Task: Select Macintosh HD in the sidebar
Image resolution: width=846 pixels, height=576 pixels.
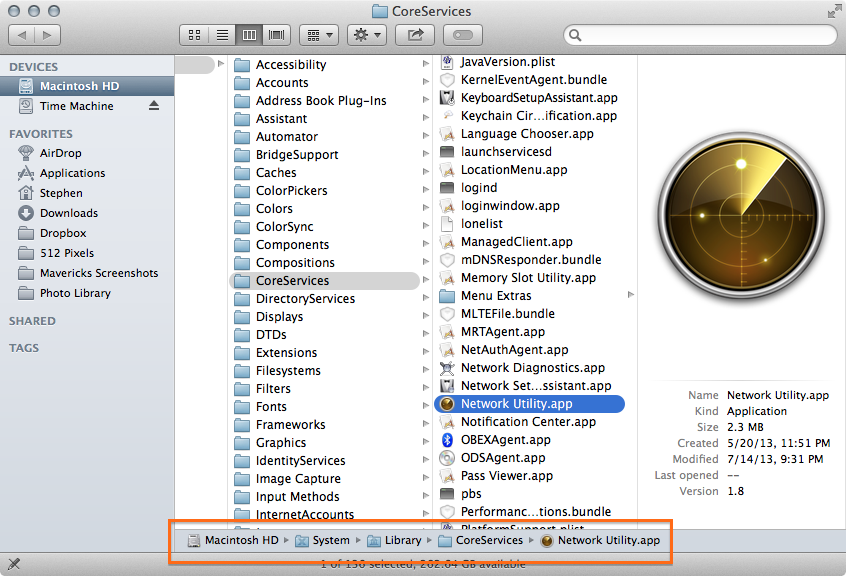Action: coord(87,86)
